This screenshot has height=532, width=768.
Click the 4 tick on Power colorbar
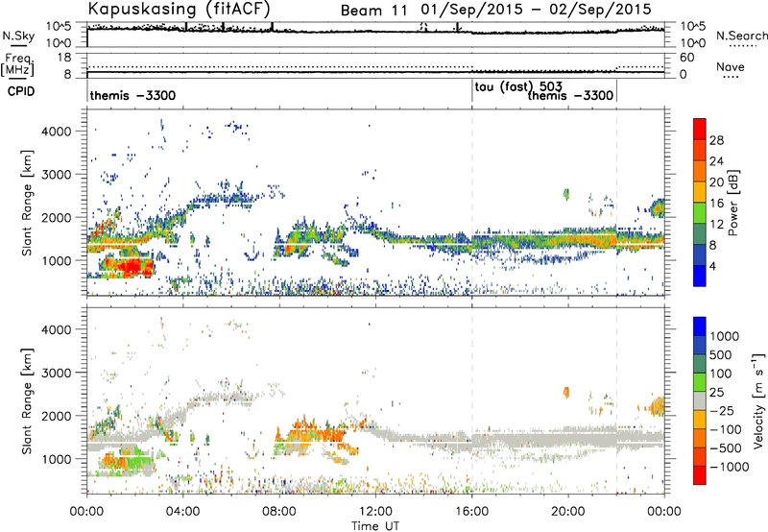coord(713,266)
